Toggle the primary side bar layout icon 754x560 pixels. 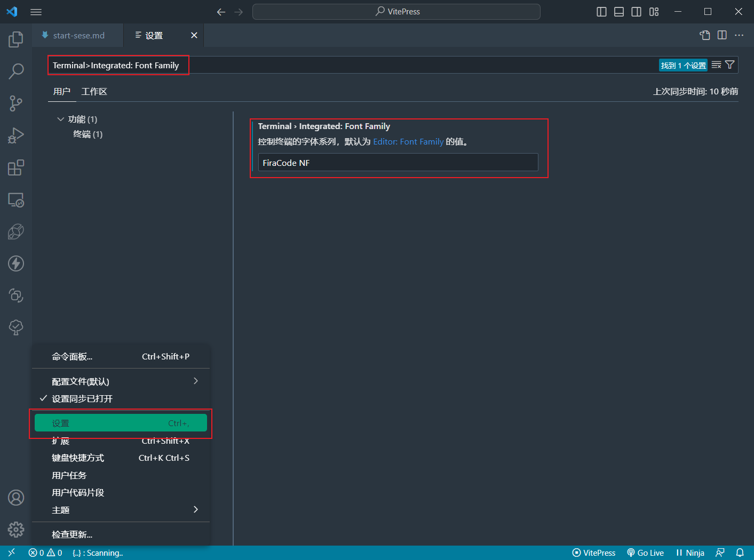[601, 12]
